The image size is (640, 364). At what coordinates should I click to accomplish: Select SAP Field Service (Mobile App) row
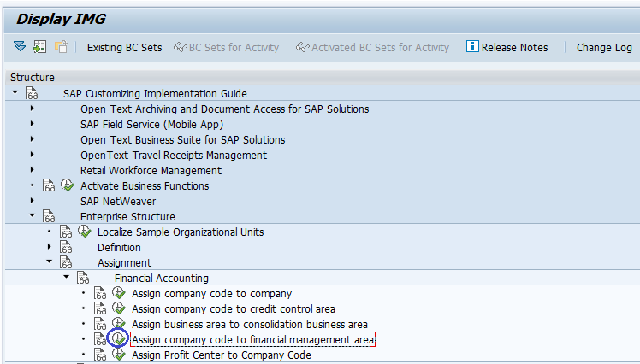tap(151, 124)
